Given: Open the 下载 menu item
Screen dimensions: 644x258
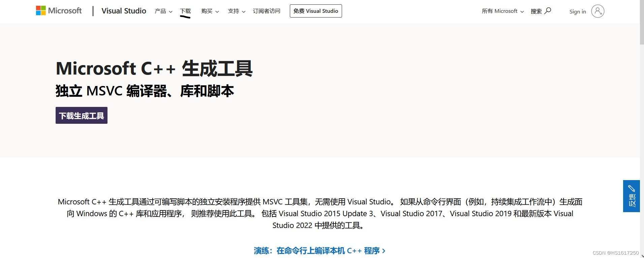Looking at the screenshot, I should [185, 11].
